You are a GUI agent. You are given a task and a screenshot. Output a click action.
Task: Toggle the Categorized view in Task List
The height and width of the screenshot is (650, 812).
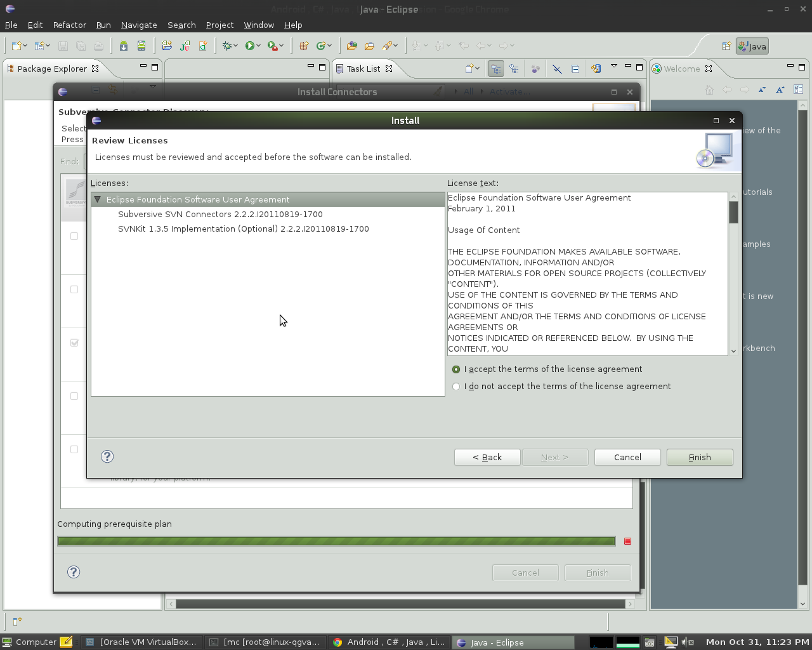point(495,69)
